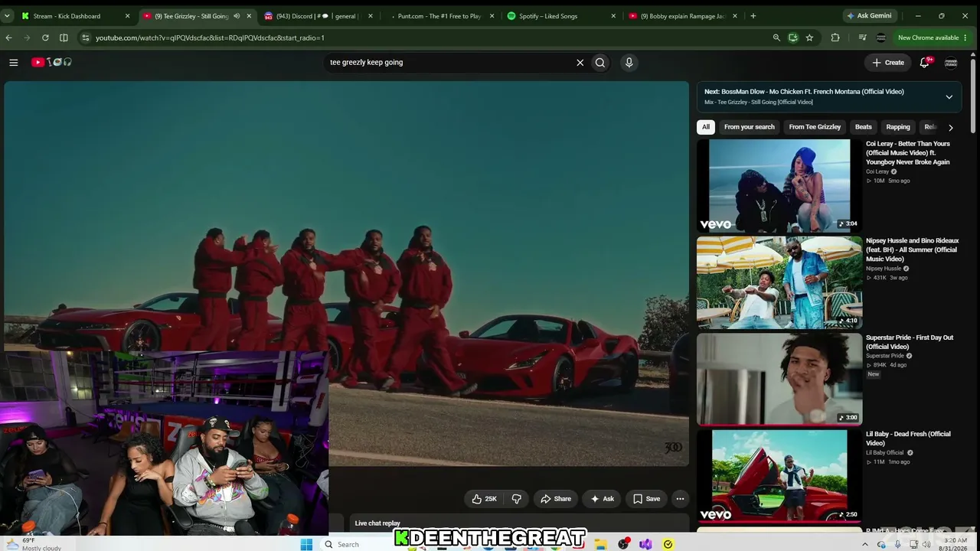Open the Coi Leray Better Than Yours thumbnail
The image size is (980, 551).
[779, 185]
